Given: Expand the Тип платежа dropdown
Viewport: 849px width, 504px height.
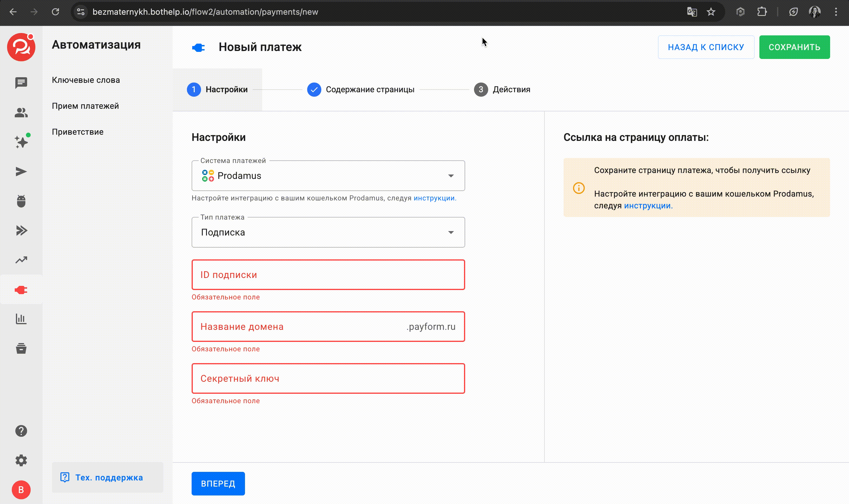Looking at the screenshot, I should pos(328,232).
